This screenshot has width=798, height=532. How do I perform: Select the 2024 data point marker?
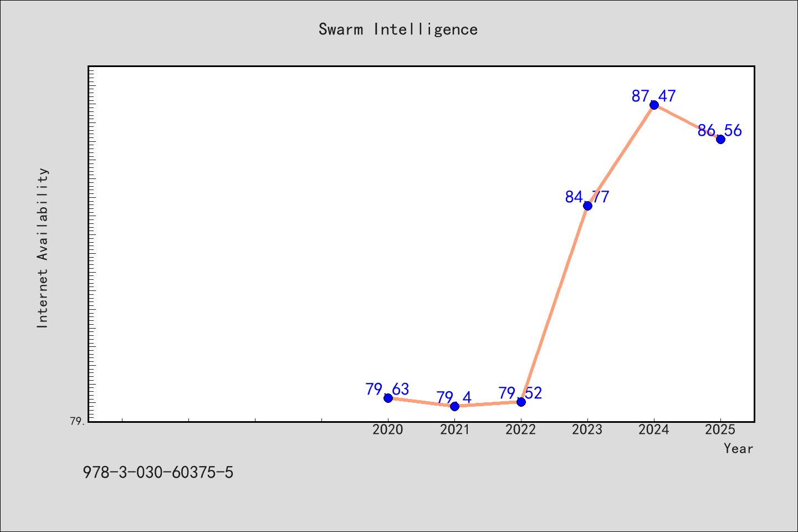tap(654, 105)
